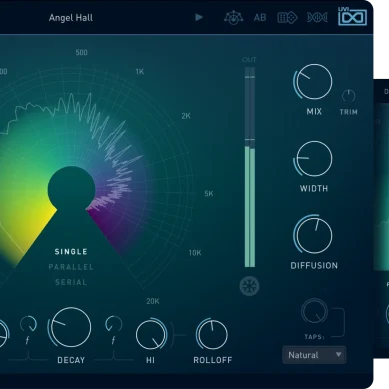Click the preview play button
The width and height of the screenshot is (389, 389).
[x=199, y=17]
